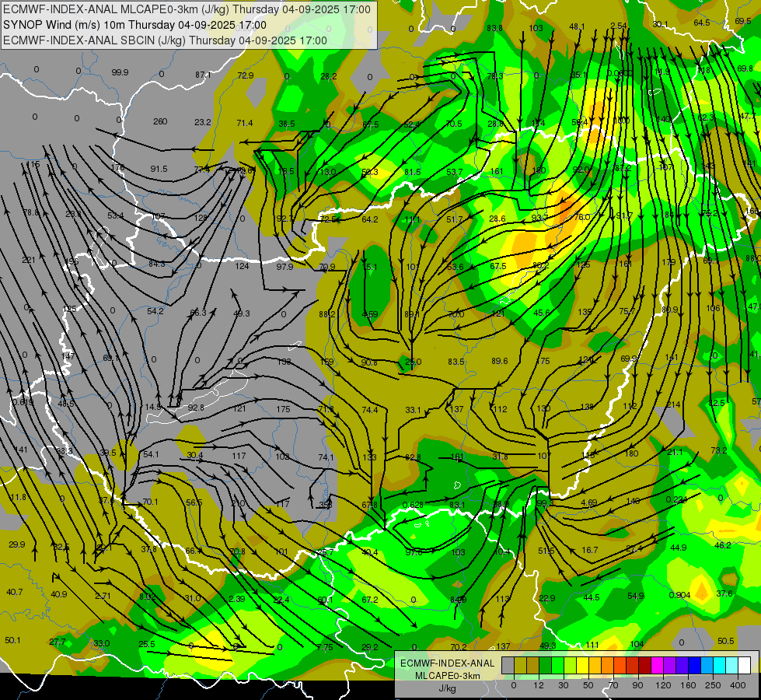Click the legend tick label 250

coord(713,685)
